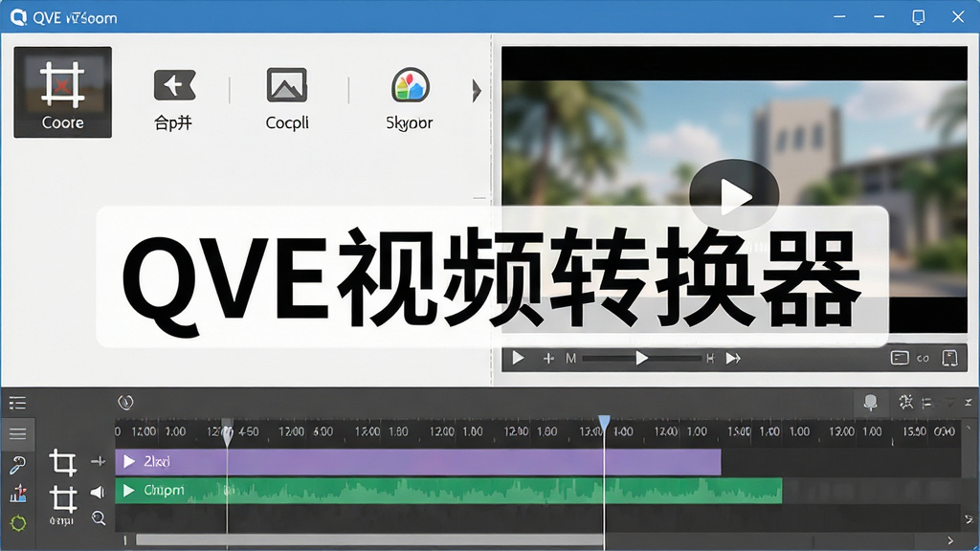Open hamburger menu in left sidebar

click(x=17, y=433)
